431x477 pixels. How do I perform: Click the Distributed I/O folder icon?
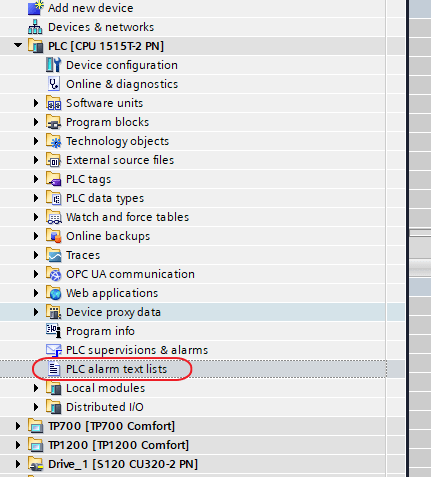[54, 407]
